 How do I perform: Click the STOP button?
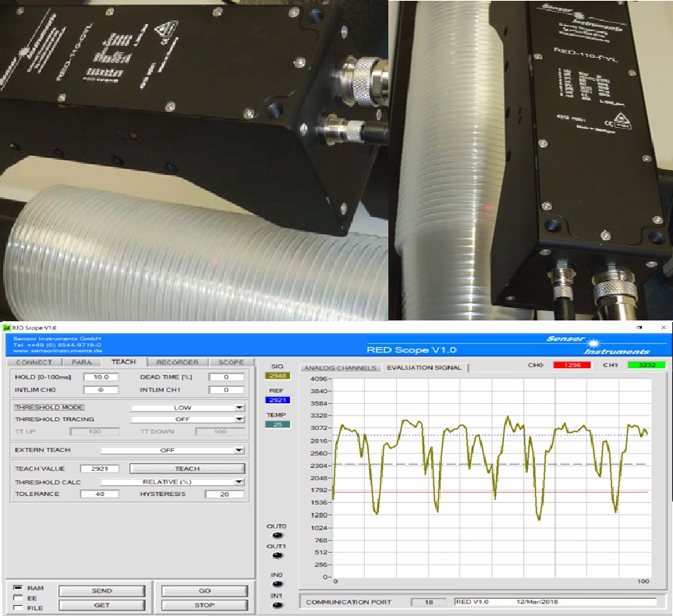[205, 605]
